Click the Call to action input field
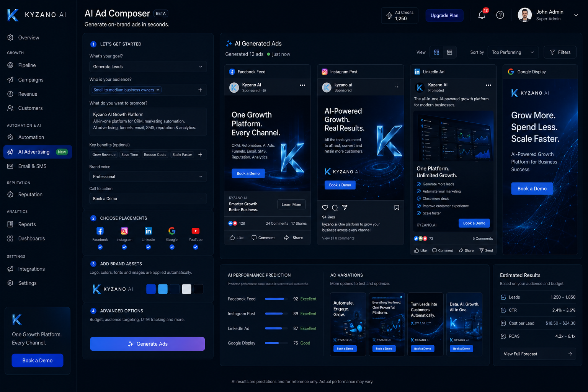Viewport: 588px width, 392px height. [x=148, y=199]
